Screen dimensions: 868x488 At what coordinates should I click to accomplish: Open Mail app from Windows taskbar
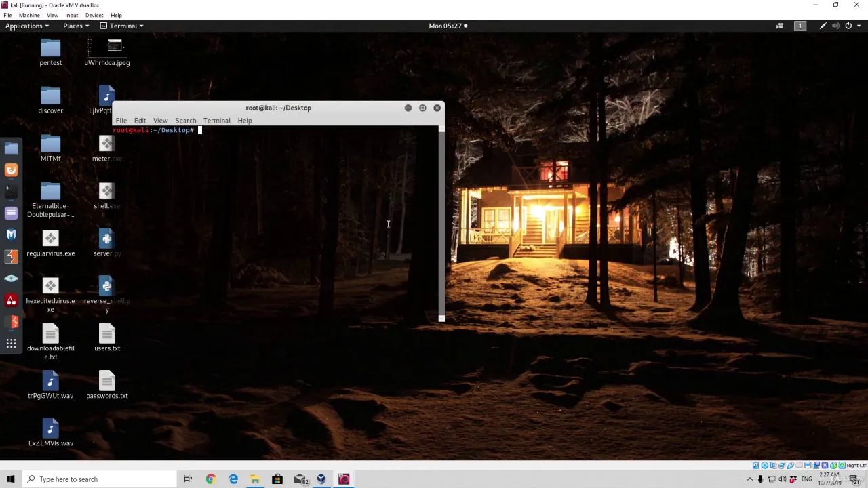[300, 479]
